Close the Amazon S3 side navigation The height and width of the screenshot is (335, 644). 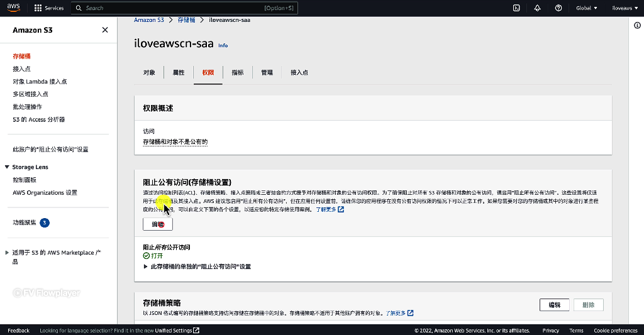click(x=105, y=30)
